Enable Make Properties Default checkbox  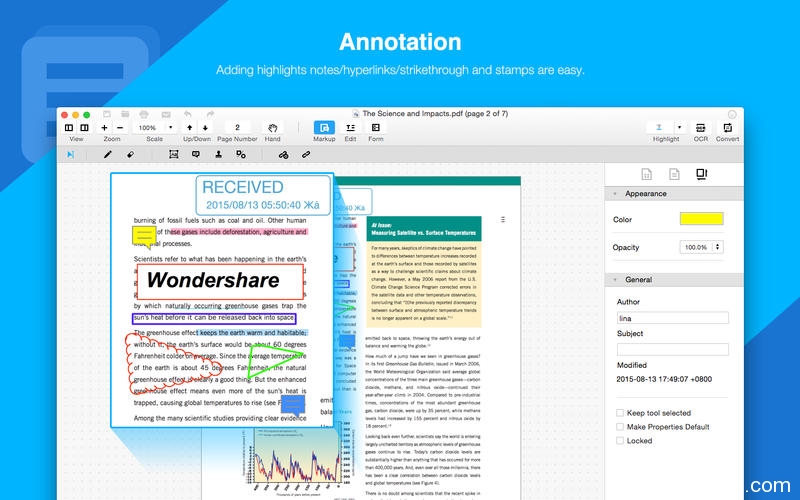coord(620,427)
